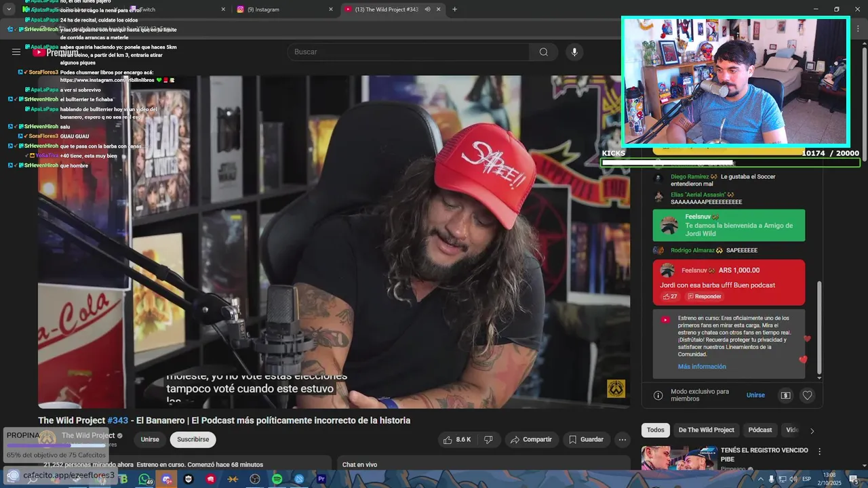Open Premiere Pro from the taskbar
This screenshot has height=488, width=868.
tap(321, 479)
